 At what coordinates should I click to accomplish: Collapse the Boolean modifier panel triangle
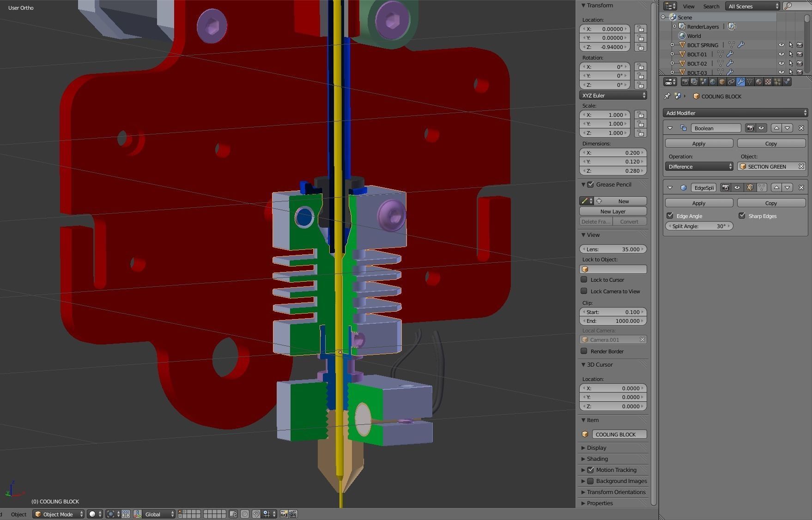[670, 128]
